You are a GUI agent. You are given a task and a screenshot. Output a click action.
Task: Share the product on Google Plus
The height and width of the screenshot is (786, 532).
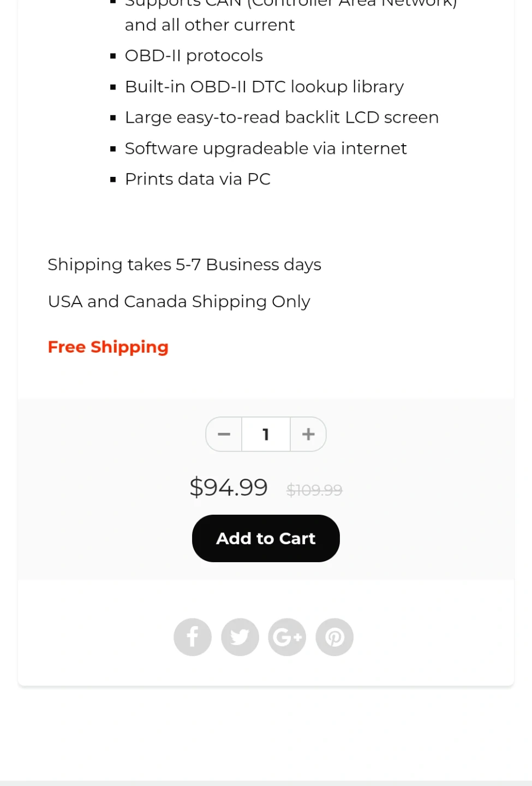287,637
